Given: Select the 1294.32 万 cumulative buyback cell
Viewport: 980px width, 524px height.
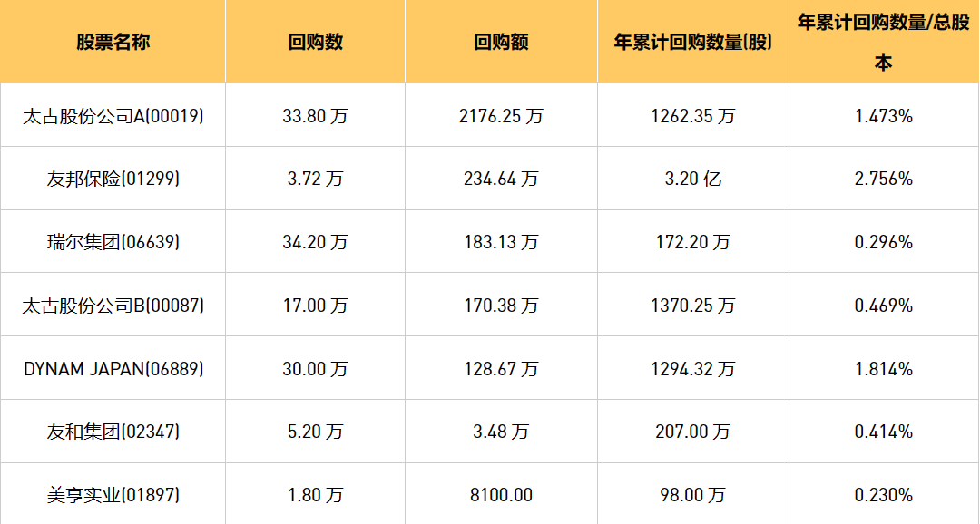Looking at the screenshot, I should (693, 369).
